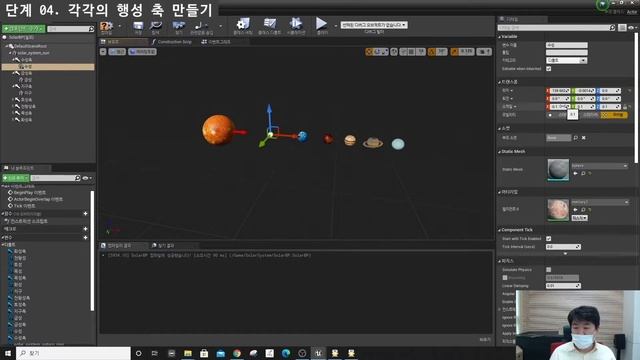This screenshot has height=360, width=640.
Task: Open the Compile options dropdown arrow
Action: click(120, 26)
